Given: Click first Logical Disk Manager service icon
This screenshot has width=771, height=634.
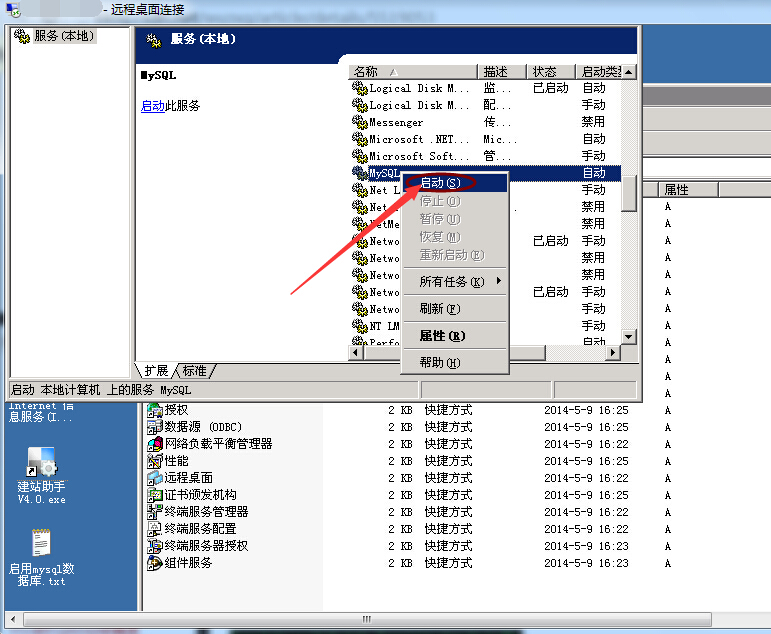Looking at the screenshot, I should click(x=360, y=89).
